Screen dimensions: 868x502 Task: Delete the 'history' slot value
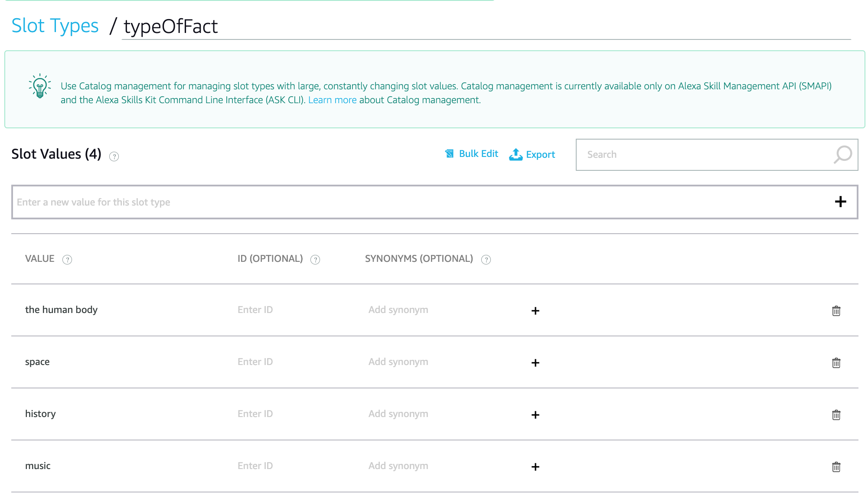click(836, 415)
